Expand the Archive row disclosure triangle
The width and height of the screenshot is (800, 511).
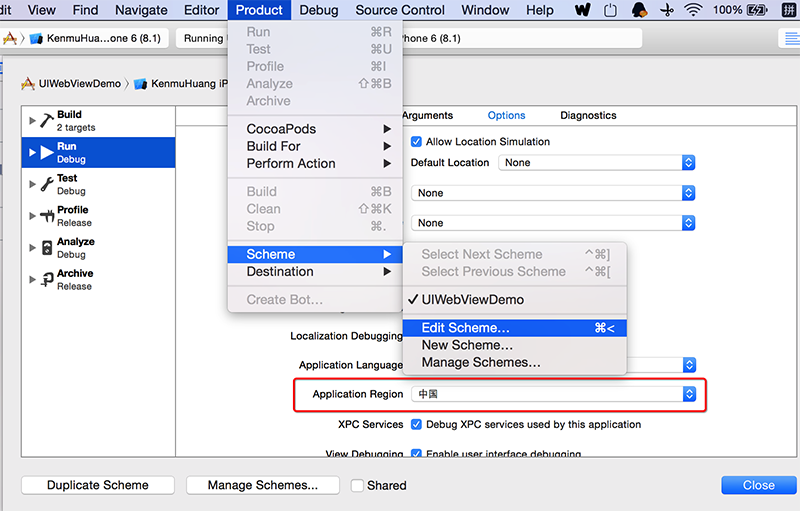(x=32, y=279)
